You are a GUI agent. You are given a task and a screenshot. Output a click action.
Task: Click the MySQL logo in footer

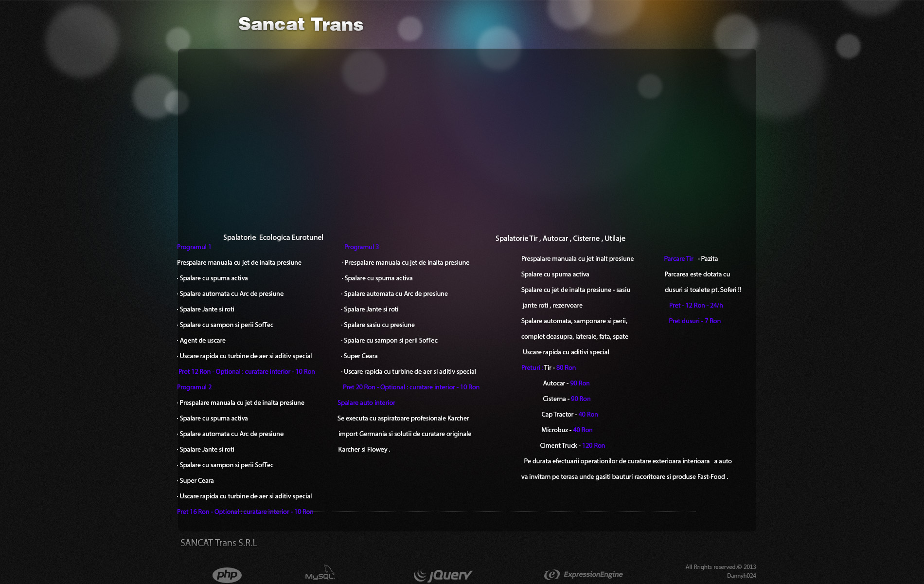[x=320, y=574]
